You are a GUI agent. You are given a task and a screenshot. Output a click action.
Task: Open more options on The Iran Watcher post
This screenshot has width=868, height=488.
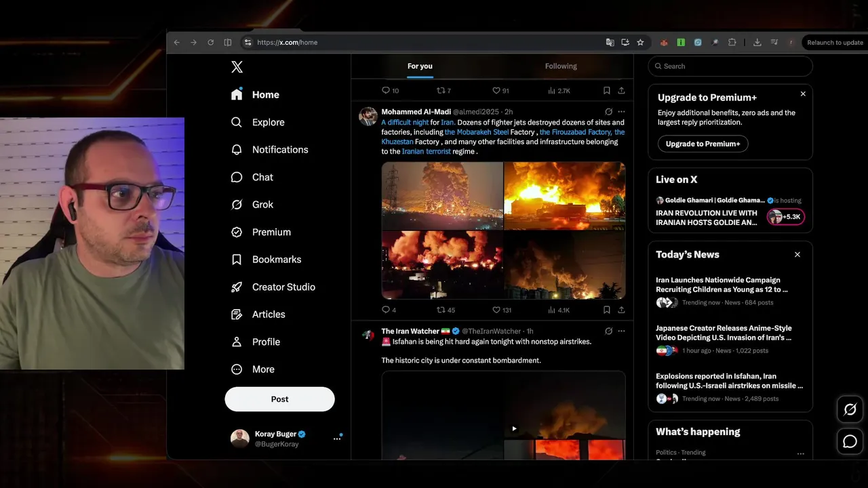click(621, 331)
